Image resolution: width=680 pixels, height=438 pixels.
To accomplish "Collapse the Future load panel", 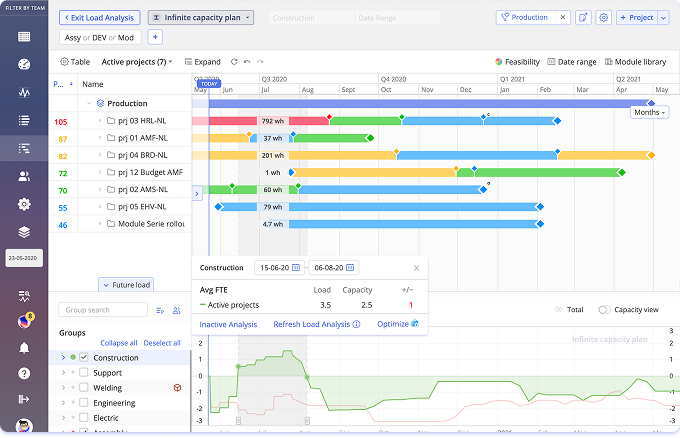I will 126,285.
